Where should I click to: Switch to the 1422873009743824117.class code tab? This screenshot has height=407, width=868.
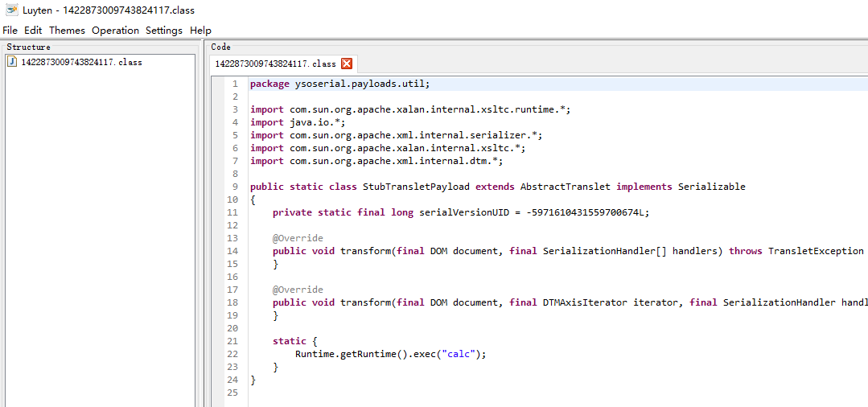[x=275, y=64]
